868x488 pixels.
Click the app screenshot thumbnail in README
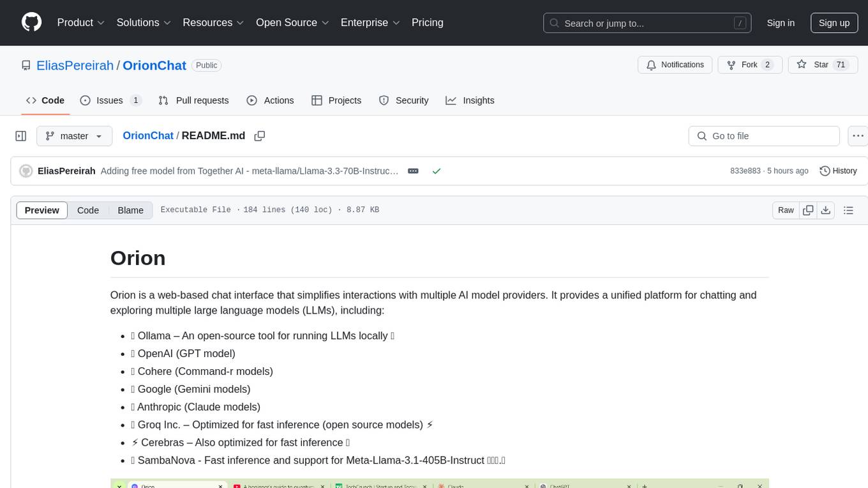440,483
